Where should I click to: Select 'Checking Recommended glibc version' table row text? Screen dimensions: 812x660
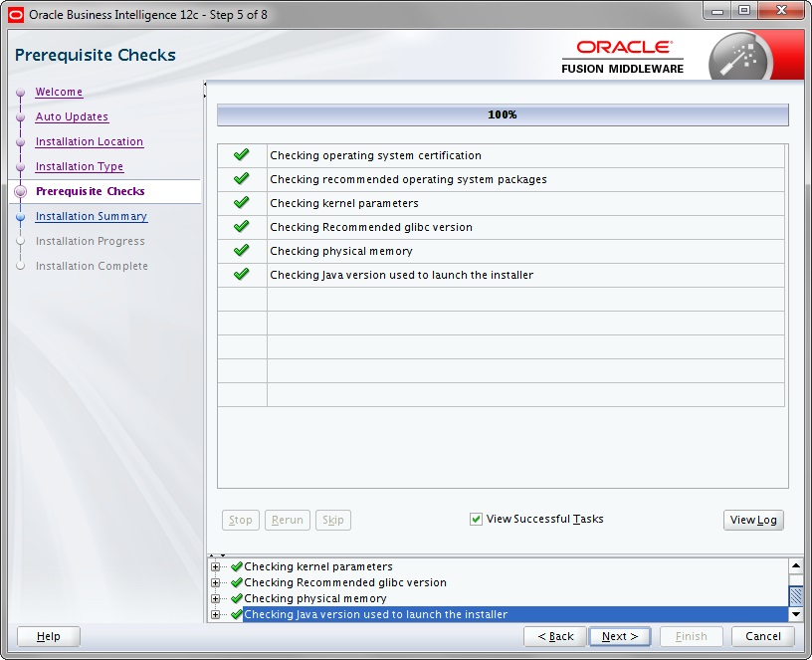pyautogui.click(x=371, y=227)
